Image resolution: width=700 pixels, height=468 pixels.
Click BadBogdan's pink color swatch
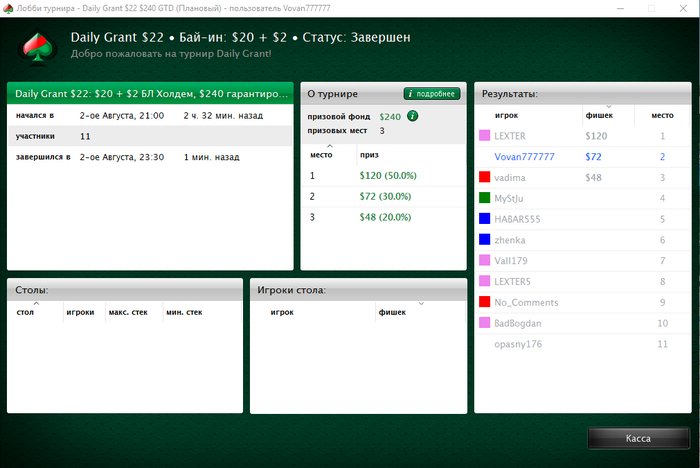pos(484,323)
